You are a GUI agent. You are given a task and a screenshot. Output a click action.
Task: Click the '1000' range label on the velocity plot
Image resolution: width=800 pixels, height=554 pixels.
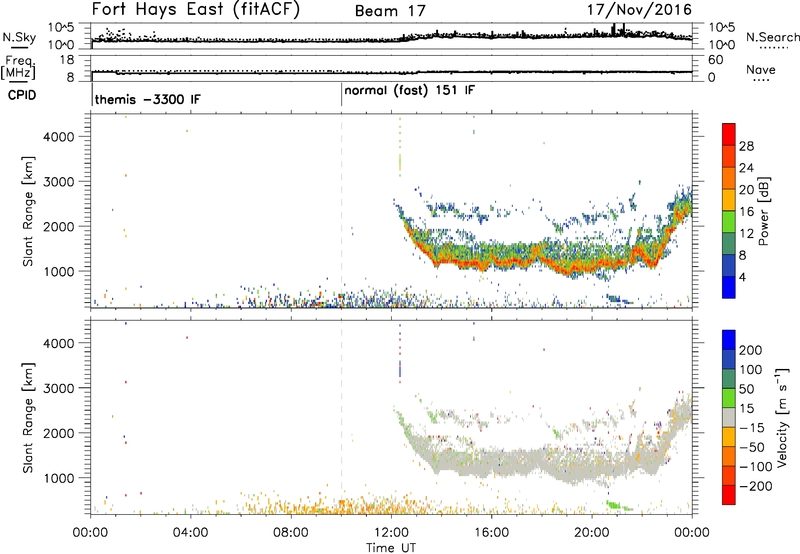coord(58,478)
